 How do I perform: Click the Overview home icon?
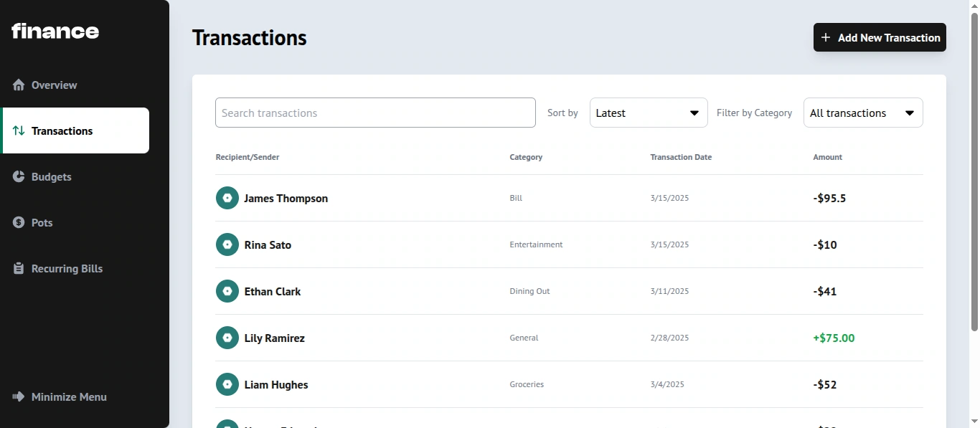point(19,85)
